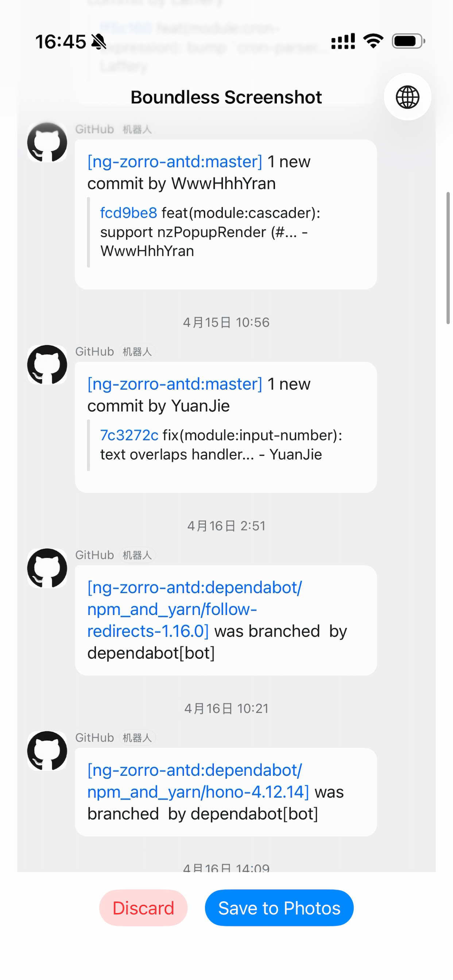Open the dependabot follow-redirects-1.16.0 branch link
The image size is (453, 980).
(x=194, y=609)
